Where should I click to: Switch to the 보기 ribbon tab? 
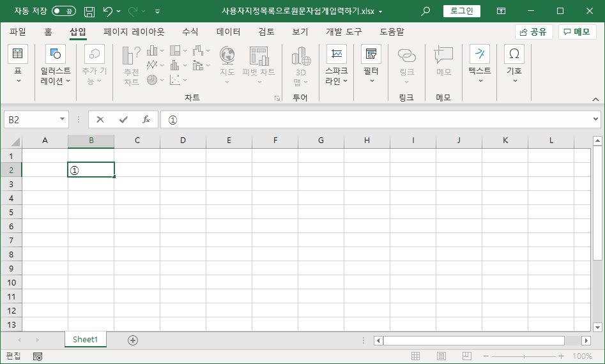pos(300,32)
